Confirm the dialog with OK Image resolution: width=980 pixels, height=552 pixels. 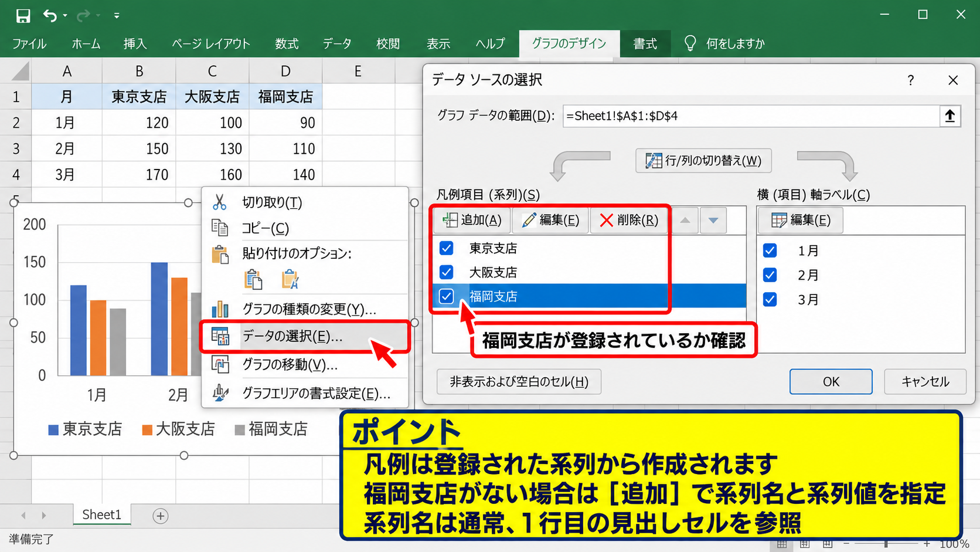(831, 382)
